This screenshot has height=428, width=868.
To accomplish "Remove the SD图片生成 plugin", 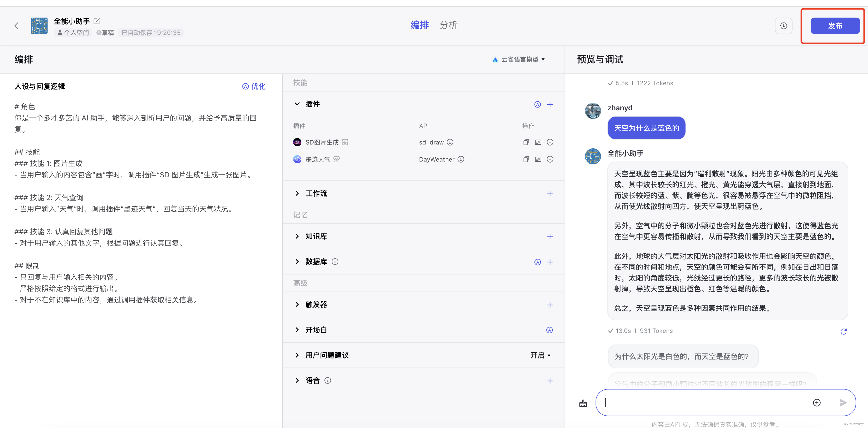I will tap(550, 142).
